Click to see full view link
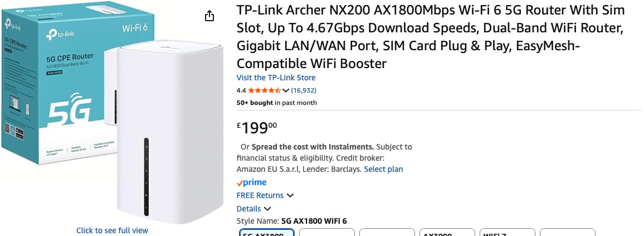This screenshot has width=644, height=236. pos(113,230)
